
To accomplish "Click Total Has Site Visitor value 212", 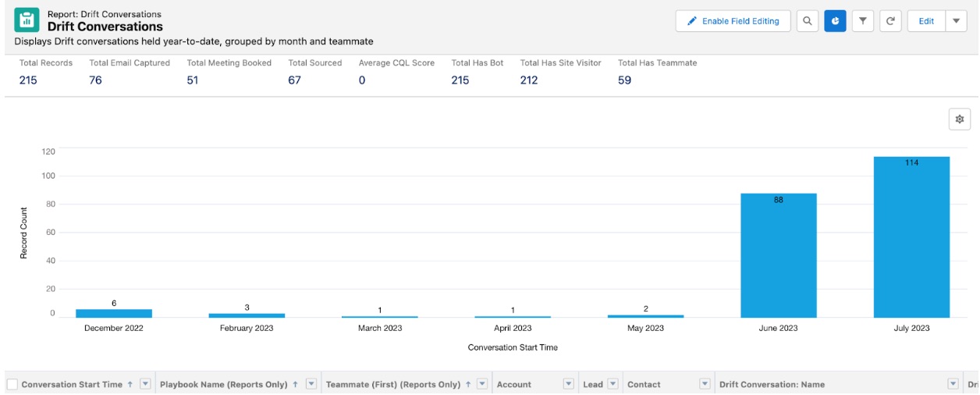I will (x=529, y=80).
